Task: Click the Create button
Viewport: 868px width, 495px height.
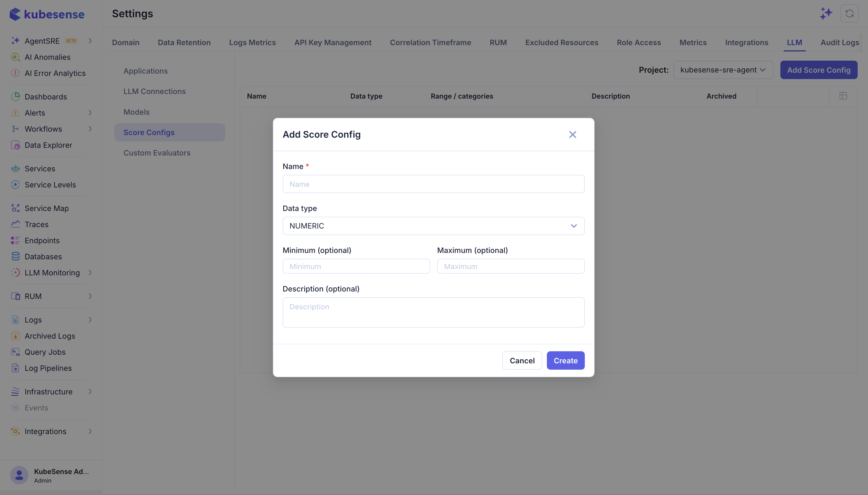Action: [566, 360]
